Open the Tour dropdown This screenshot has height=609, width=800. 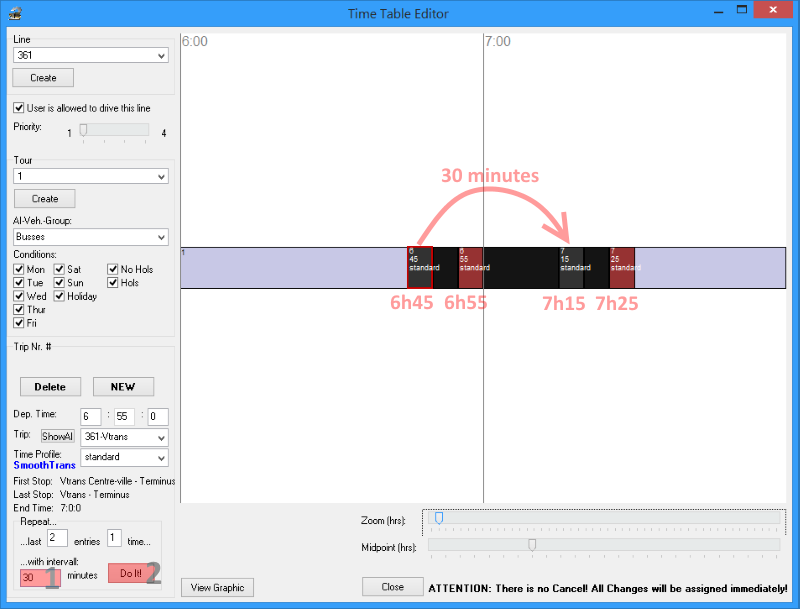91,176
